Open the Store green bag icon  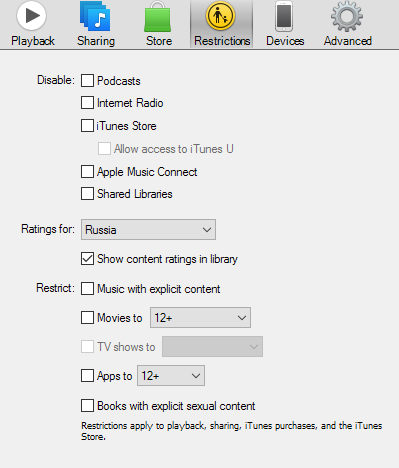pyautogui.click(x=158, y=17)
